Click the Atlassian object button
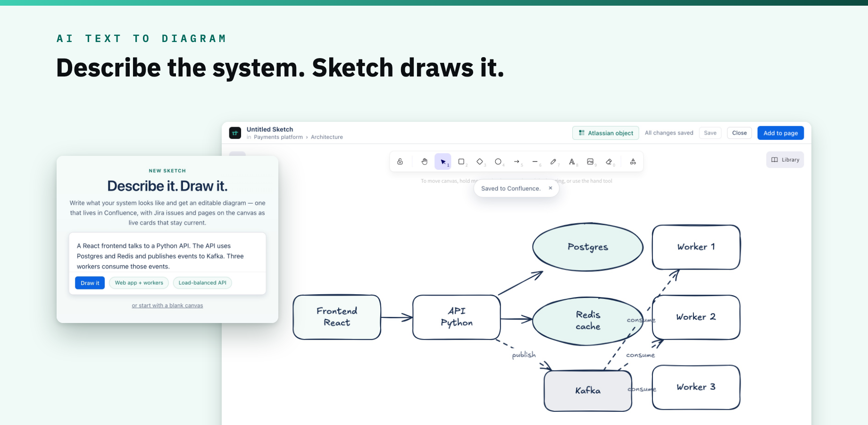868x425 pixels. [x=606, y=133]
